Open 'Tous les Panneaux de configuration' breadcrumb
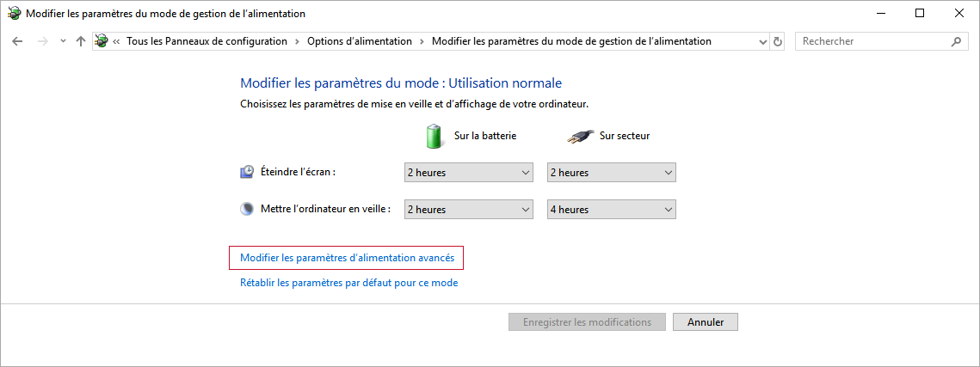This screenshot has height=367, width=980. click(x=206, y=41)
